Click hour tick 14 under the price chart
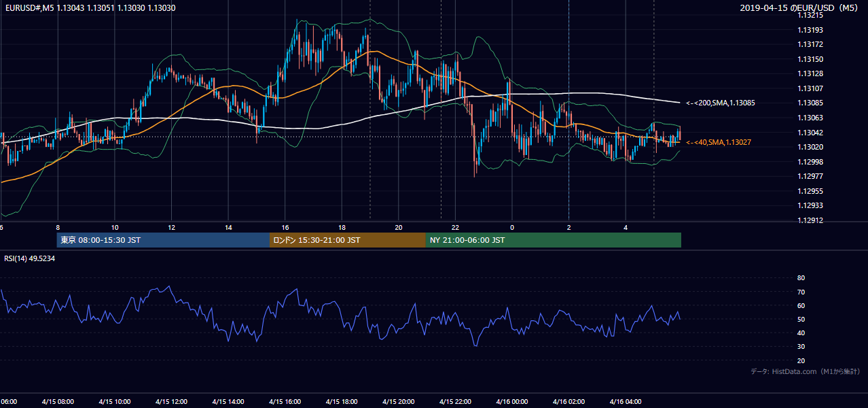 point(229,227)
